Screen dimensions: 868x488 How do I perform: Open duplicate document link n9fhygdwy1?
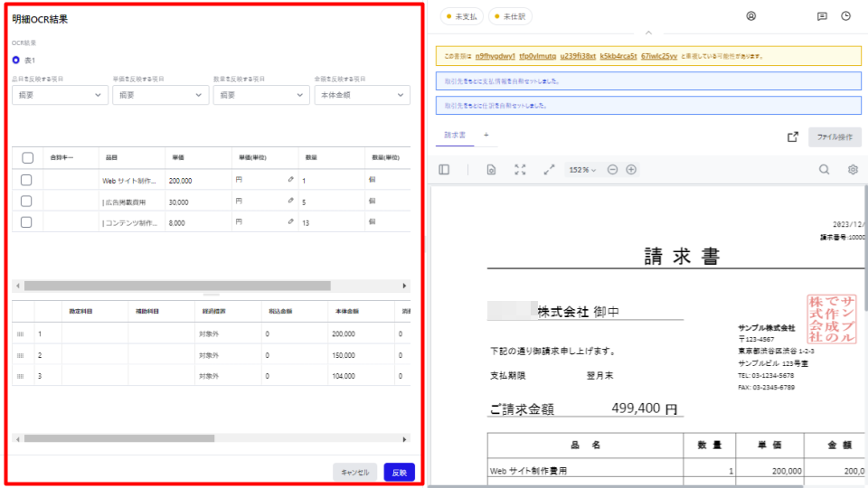(x=495, y=56)
